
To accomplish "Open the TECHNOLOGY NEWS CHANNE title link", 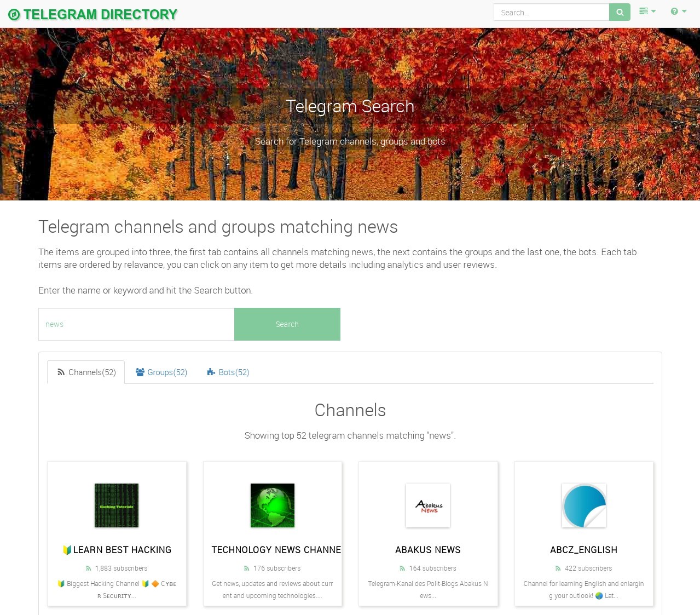I will click(276, 550).
